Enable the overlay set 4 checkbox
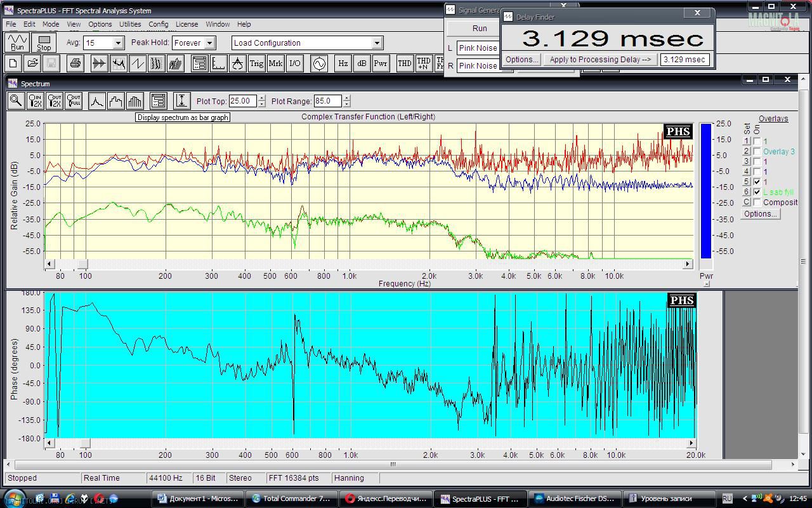Image resolution: width=812 pixels, height=508 pixels. click(x=757, y=172)
